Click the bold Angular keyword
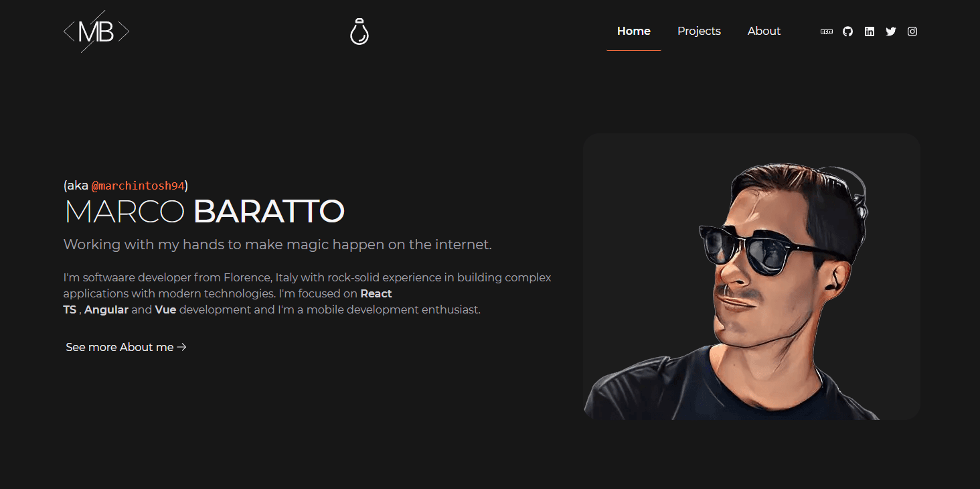The width and height of the screenshot is (980, 489). pos(106,309)
